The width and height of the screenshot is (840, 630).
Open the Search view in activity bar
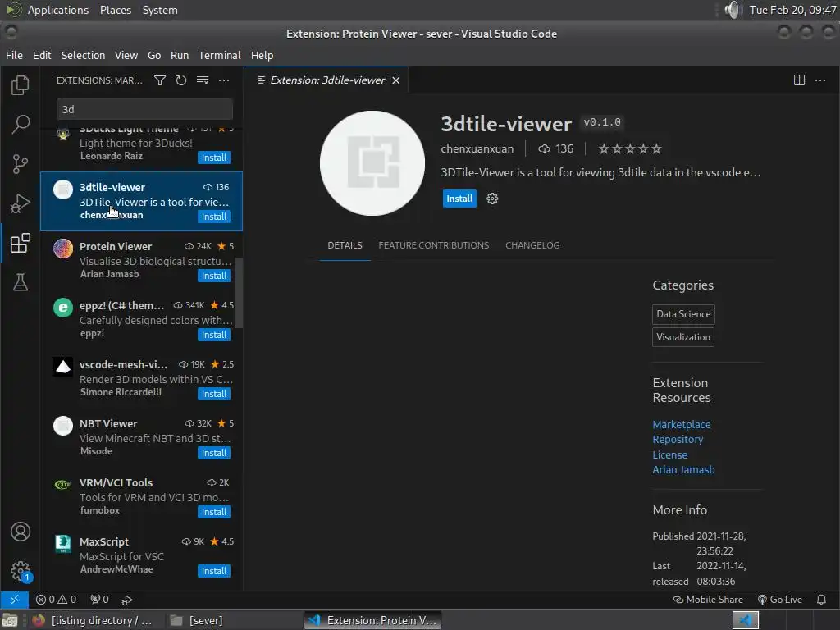21,125
